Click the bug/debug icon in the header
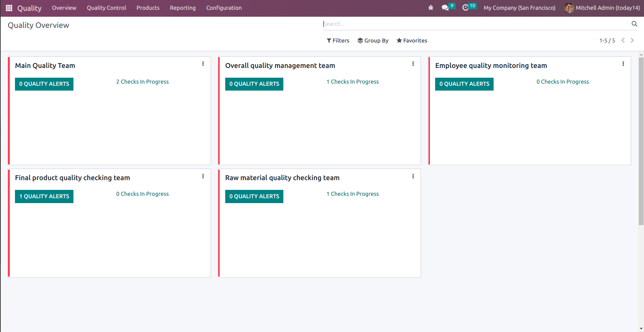644x332 pixels. click(431, 7)
